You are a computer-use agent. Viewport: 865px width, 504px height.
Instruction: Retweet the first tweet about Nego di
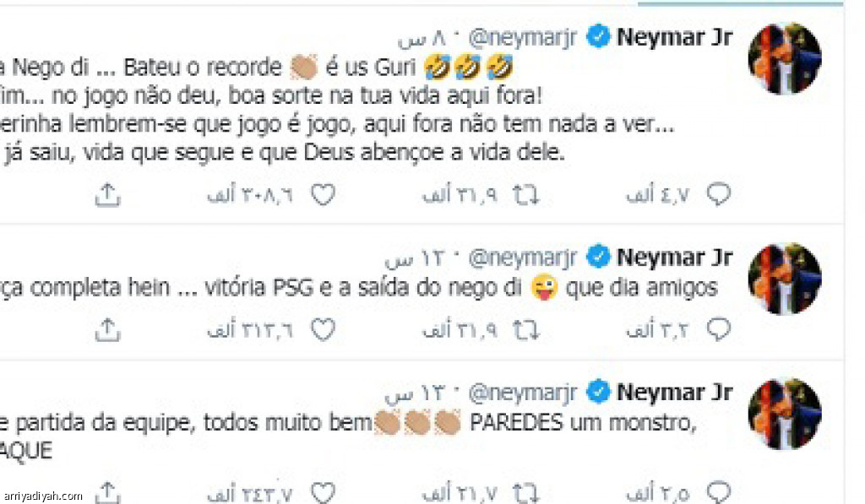pos(525,195)
